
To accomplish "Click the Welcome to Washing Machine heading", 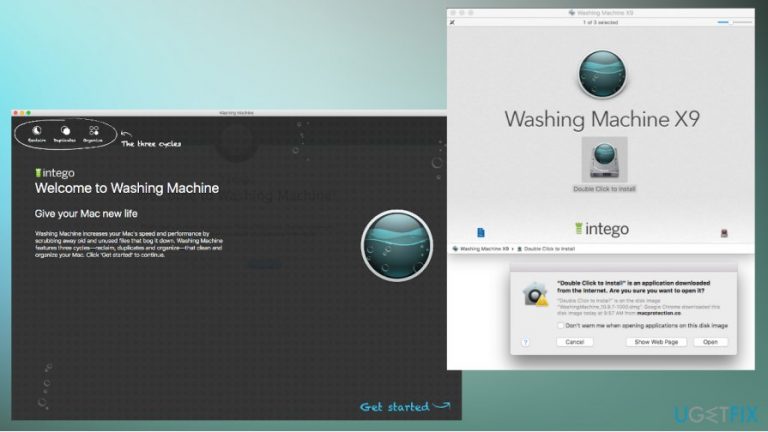I will pos(127,188).
